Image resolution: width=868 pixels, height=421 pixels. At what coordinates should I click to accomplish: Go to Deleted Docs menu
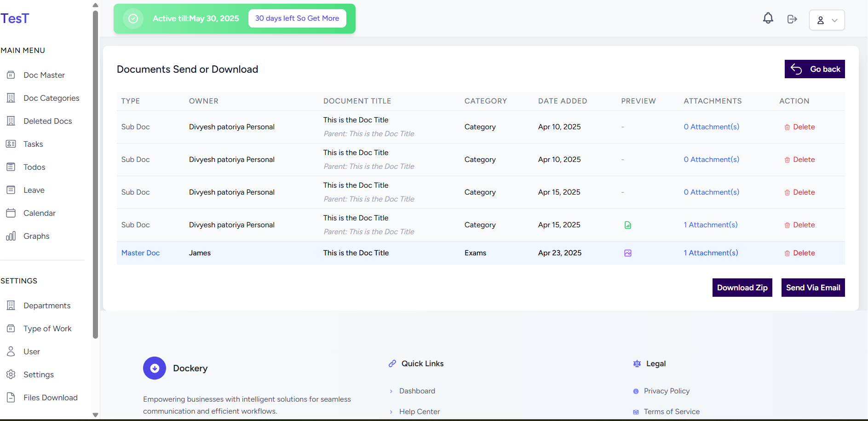tap(48, 121)
